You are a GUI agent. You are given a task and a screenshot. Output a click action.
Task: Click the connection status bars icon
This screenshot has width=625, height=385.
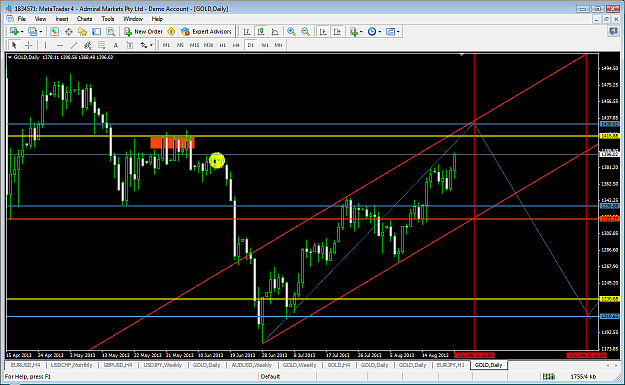pyautogui.click(x=548, y=376)
